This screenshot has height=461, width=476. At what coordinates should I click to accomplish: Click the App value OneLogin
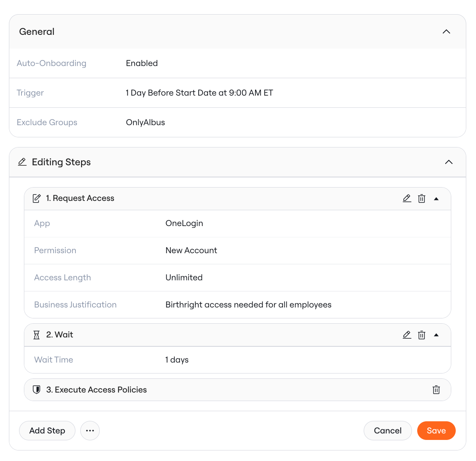pyautogui.click(x=184, y=223)
